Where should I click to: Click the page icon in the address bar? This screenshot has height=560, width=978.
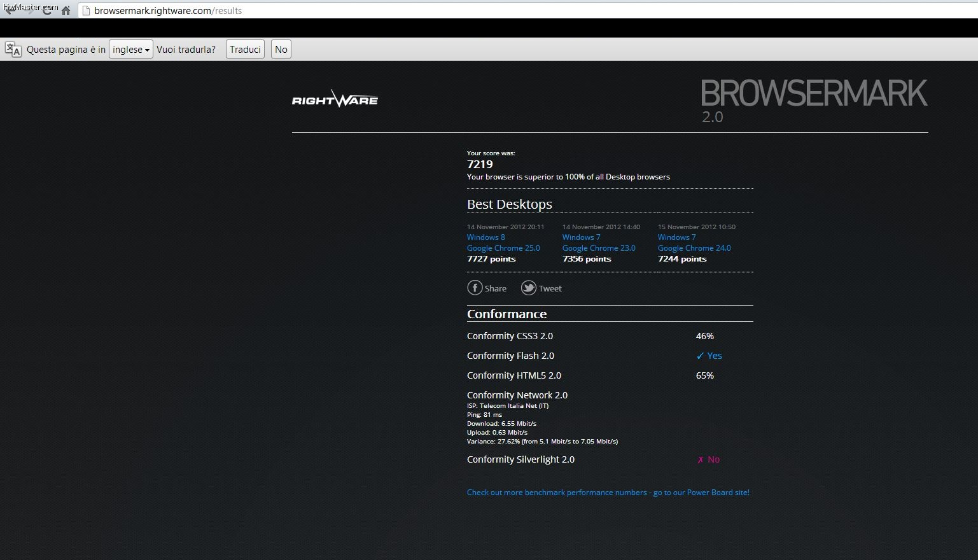87,11
